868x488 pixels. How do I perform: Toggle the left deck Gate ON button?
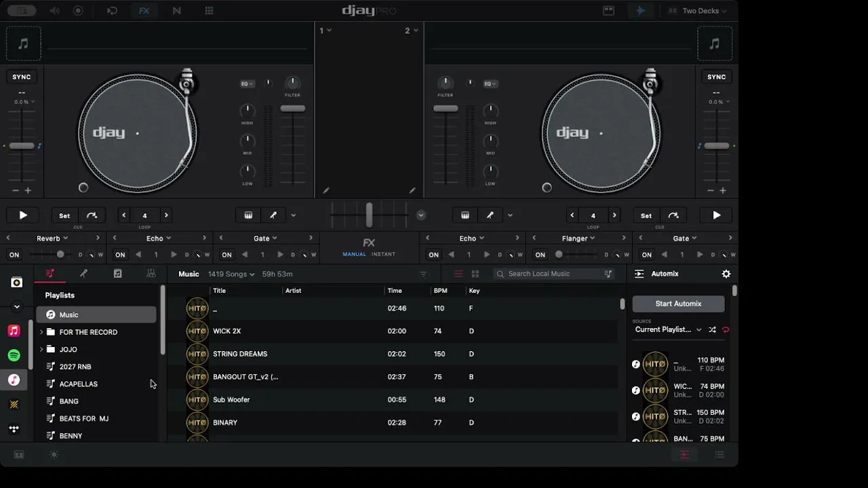tap(226, 255)
